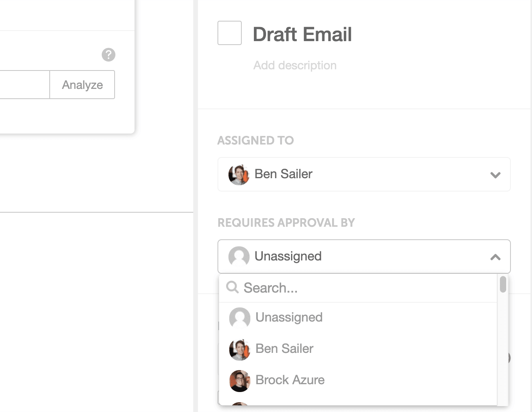Focus the Search... field in the dropdown
Image resolution: width=532 pixels, height=412 pixels.
pos(358,288)
